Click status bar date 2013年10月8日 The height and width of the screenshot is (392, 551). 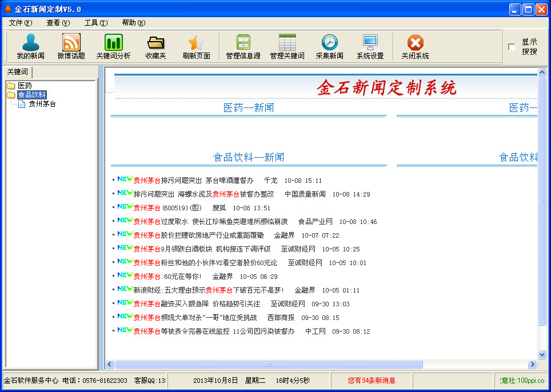click(215, 381)
